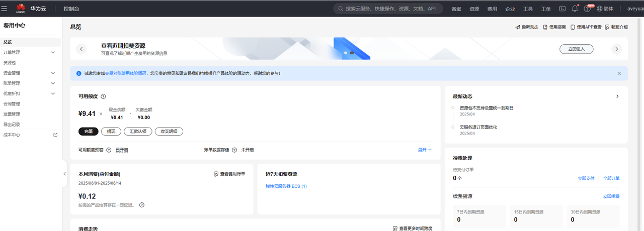Expand 优惠折扣 in sidebar
644x231 pixels.
[53, 93]
